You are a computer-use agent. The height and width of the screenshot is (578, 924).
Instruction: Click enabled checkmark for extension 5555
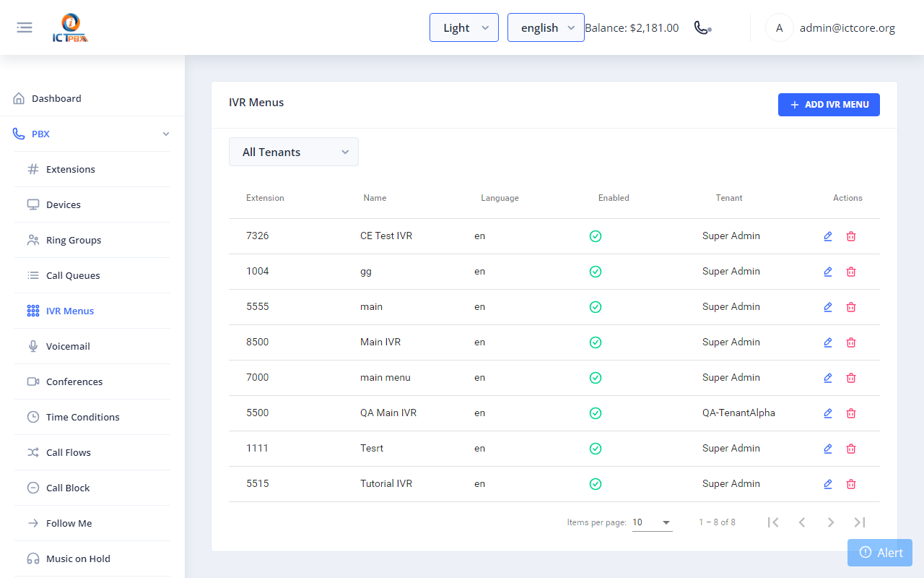click(x=596, y=307)
